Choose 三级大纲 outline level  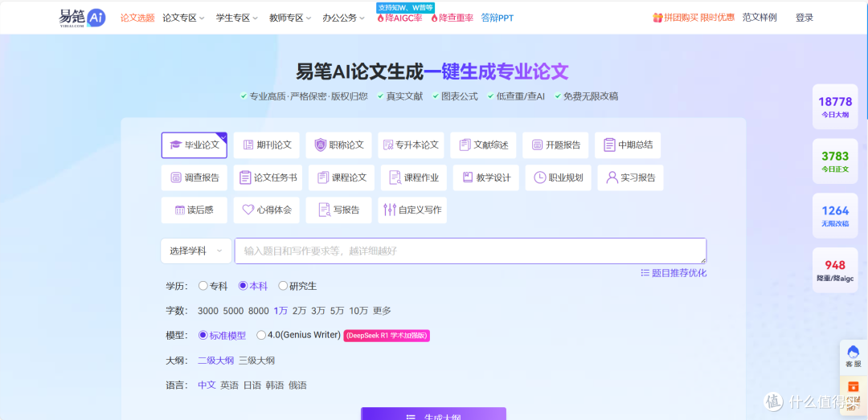click(257, 361)
